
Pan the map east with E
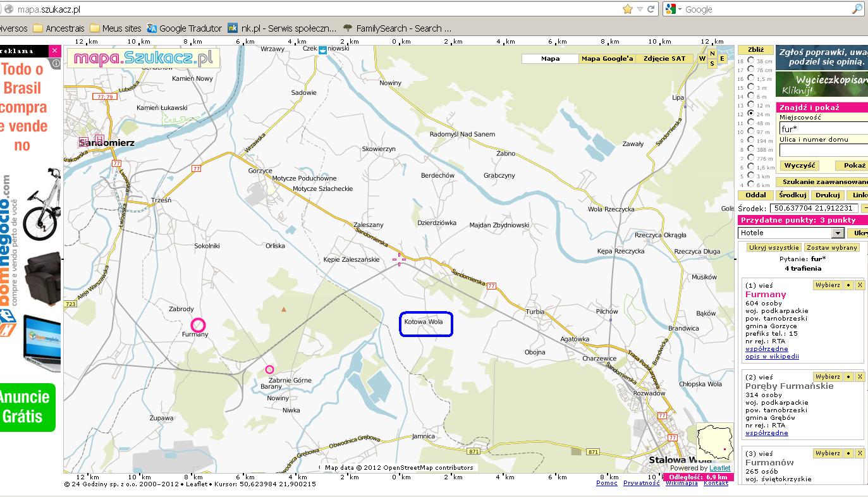[723, 58]
